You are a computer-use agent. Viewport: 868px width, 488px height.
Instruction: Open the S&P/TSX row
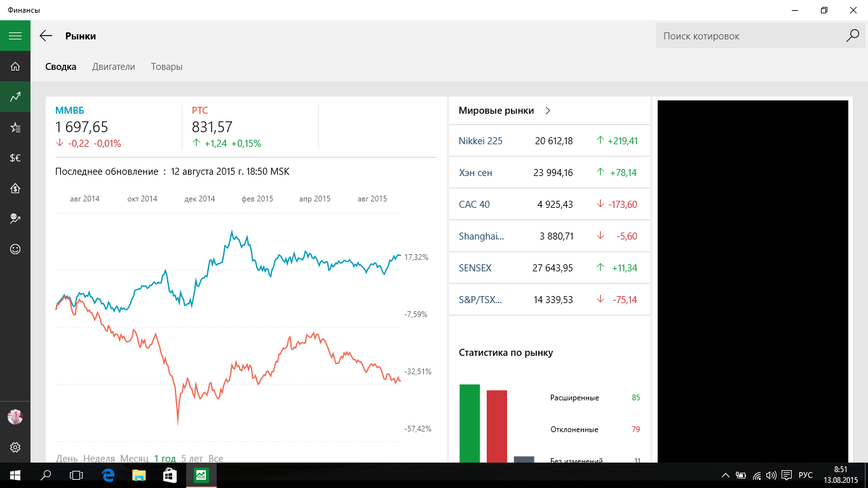550,300
